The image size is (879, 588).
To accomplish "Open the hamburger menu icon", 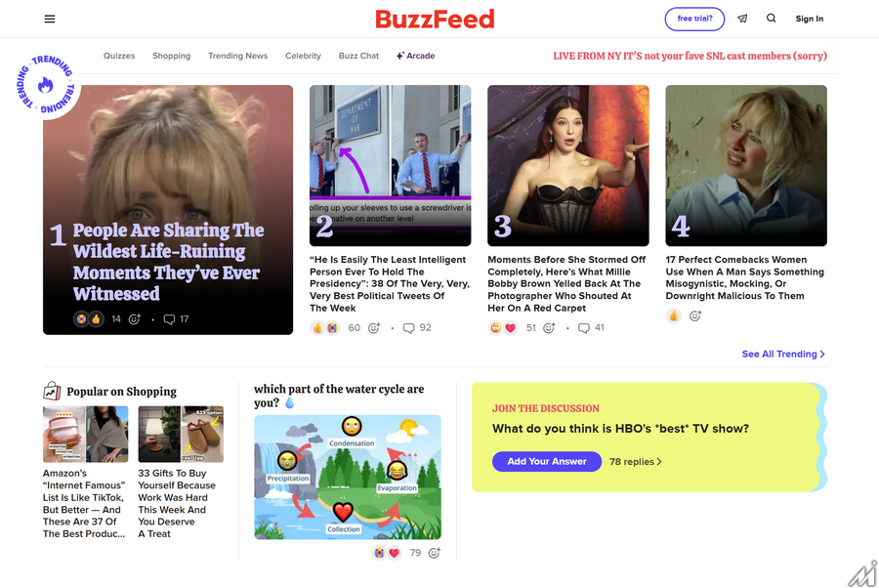I will [50, 20].
